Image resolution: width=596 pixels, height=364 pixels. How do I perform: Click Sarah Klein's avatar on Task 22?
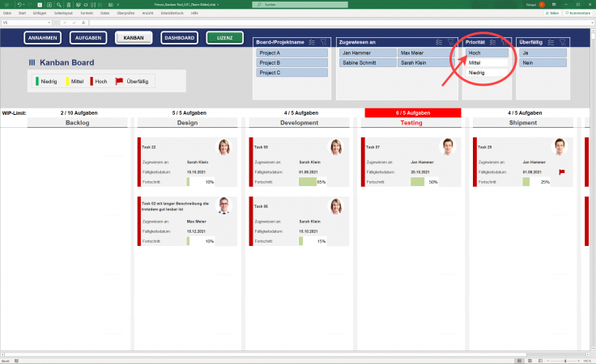click(x=224, y=146)
